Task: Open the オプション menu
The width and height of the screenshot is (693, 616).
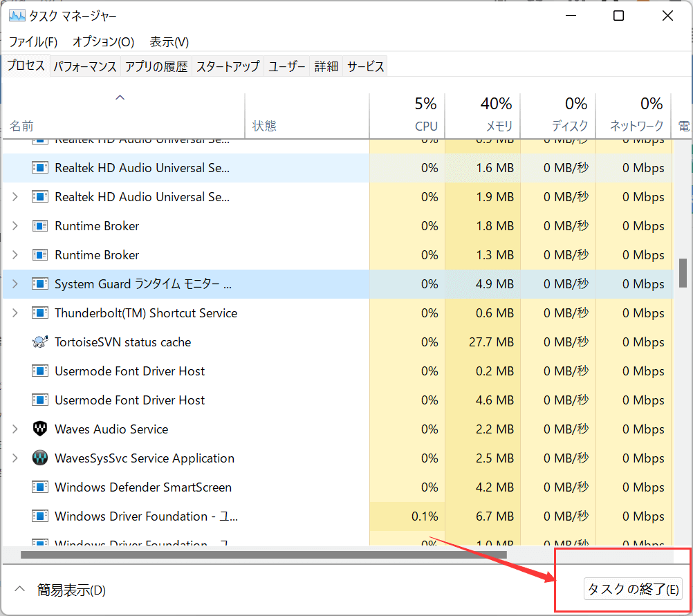Action: click(x=102, y=41)
